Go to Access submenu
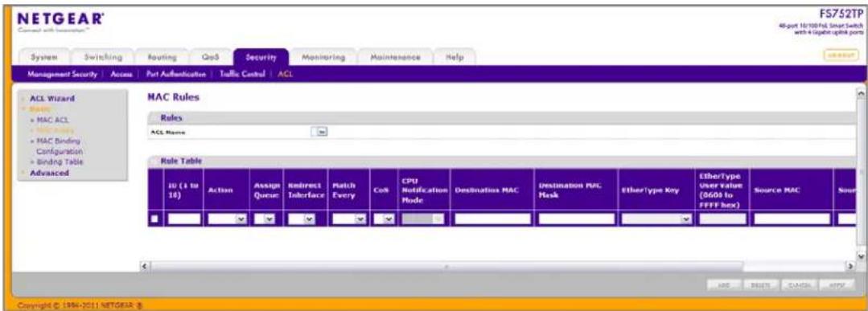The width and height of the screenshot is (868, 311). pos(121,74)
